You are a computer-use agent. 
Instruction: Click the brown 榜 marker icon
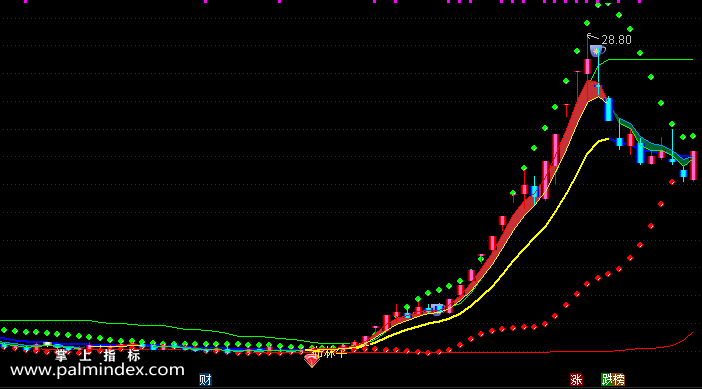[618, 380]
